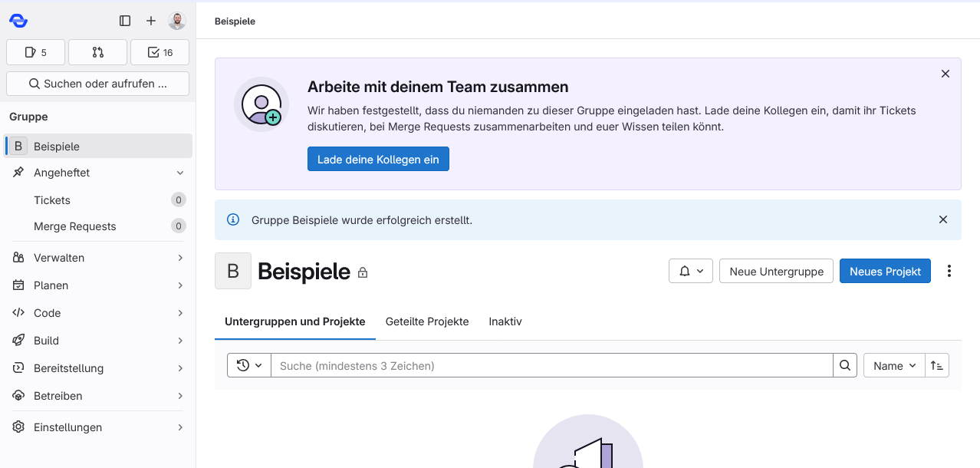Click the pin icon next to Angeheftet
The height and width of the screenshot is (468, 980).
18,173
